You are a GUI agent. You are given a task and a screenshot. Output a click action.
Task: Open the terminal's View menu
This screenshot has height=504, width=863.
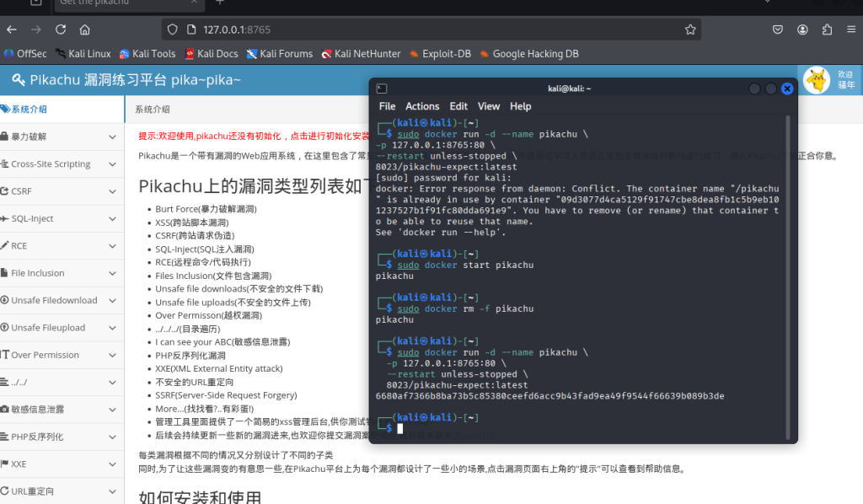coord(489,106)
